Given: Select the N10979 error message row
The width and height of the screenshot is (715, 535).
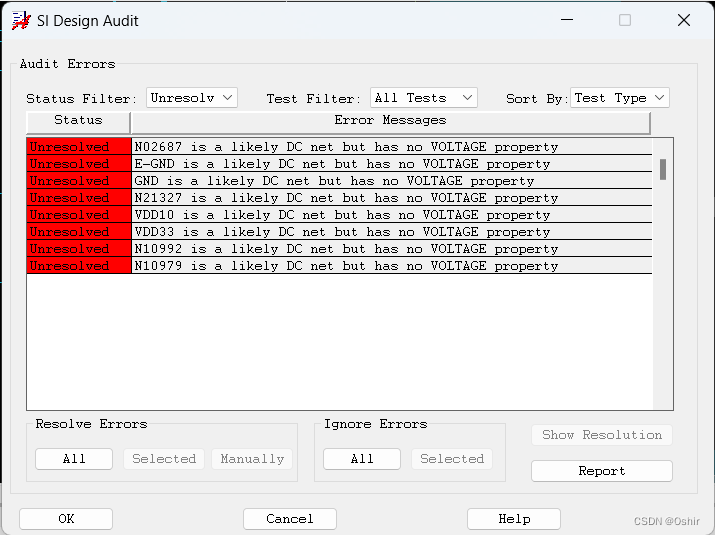Looking at the screenshot, I should click(346, 266).
